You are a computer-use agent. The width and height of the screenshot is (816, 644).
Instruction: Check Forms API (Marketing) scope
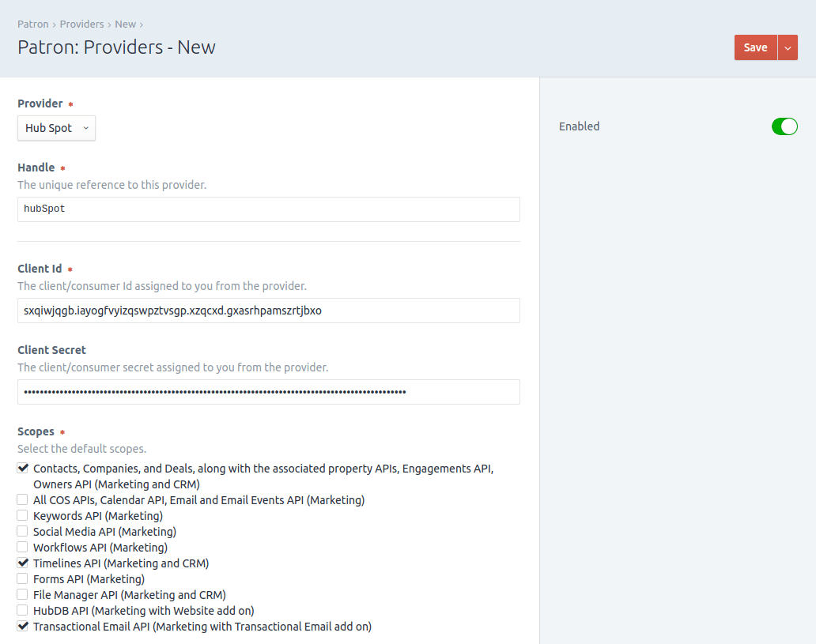[x=22, y=579]
